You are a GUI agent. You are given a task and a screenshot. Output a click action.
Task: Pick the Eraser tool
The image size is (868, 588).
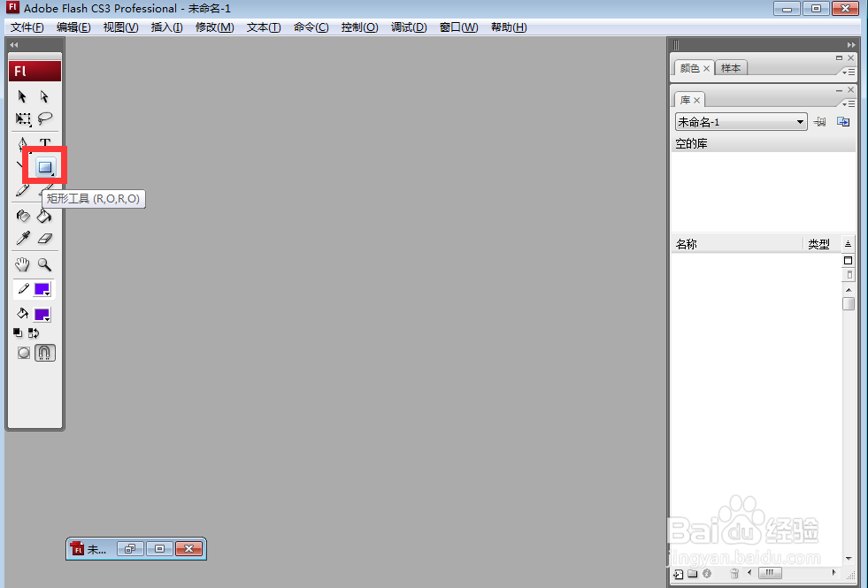[x=45, y=239]
